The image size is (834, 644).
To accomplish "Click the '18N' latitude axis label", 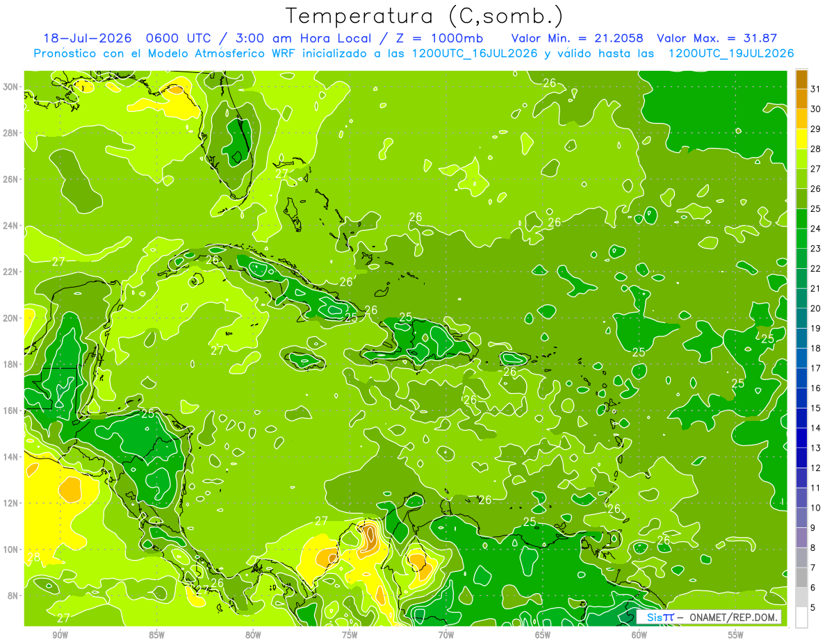I will pos(10,364).
